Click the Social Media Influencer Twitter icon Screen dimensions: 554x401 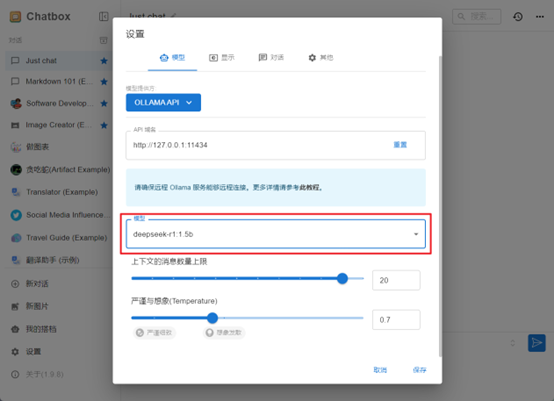tap(16, 215)
